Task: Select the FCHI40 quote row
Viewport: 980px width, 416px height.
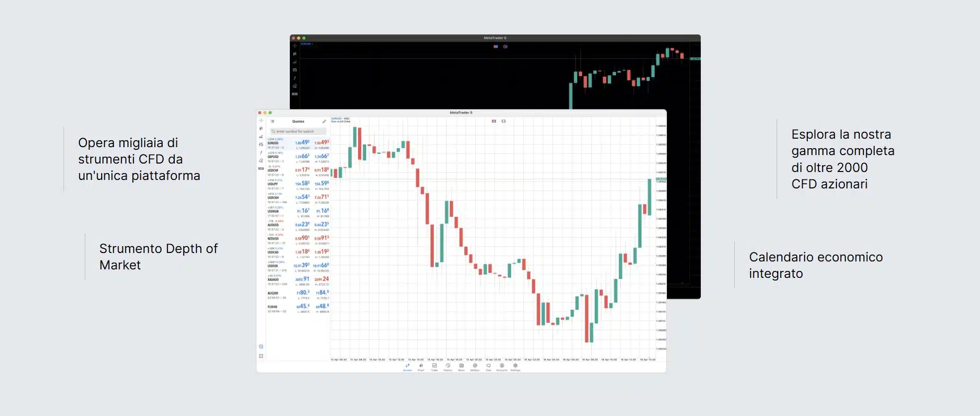Action: 298,308
